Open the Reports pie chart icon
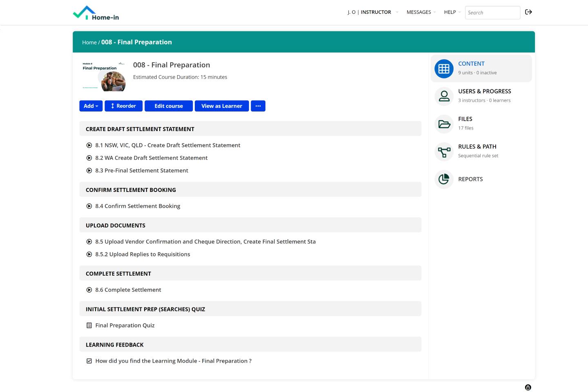Viewport: 588px width, 392px height. point(444,179)
